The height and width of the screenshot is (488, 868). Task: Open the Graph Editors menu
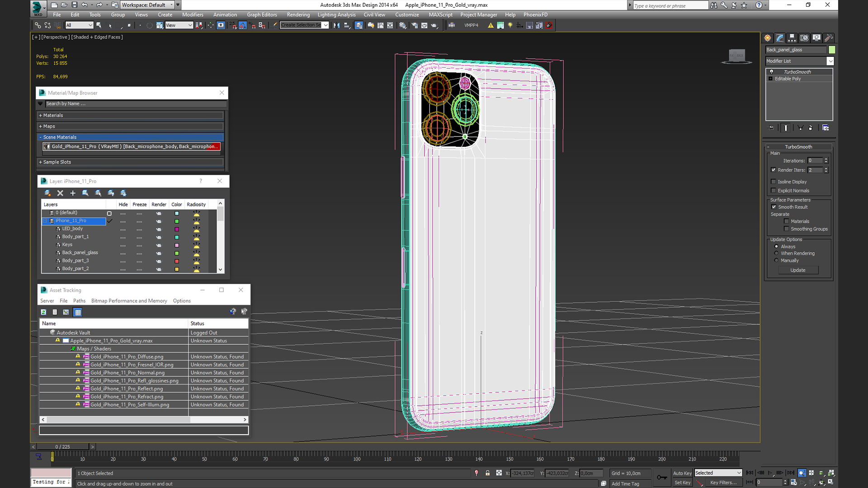tap(262, 15)
